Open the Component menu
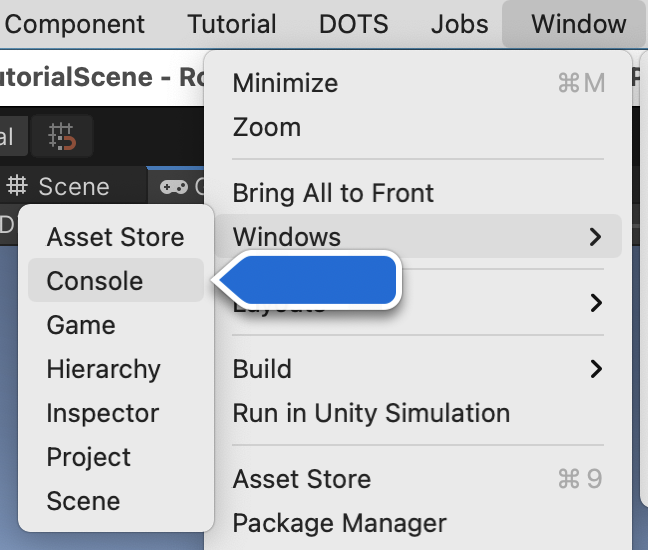This screenshot has height=550, width=648. [x=74, y=24]
